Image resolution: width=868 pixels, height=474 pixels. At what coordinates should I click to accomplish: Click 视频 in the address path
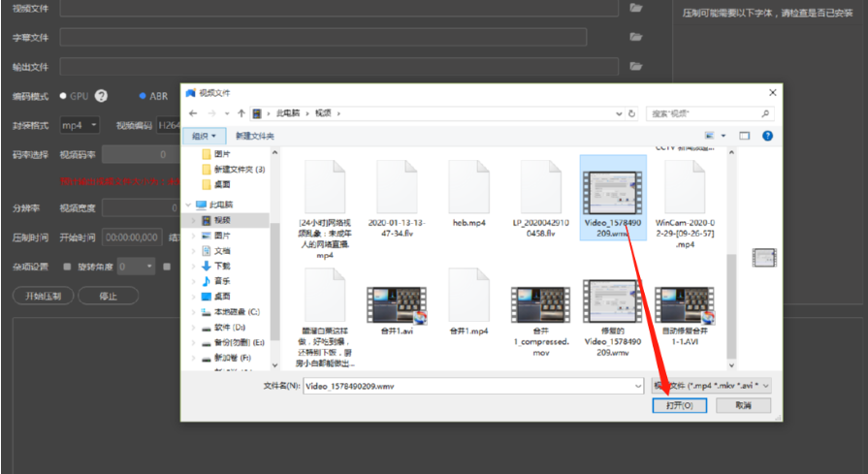(323, 113)
